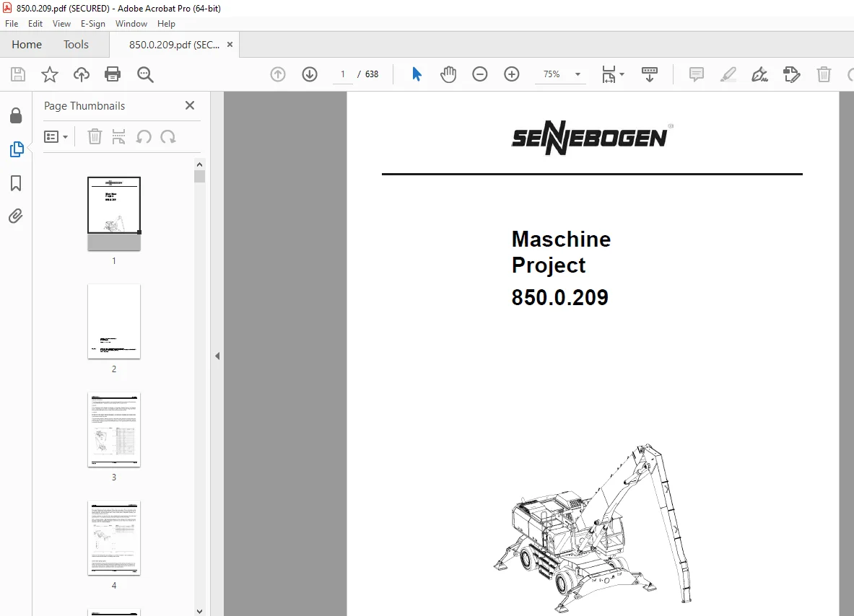854x616 pixels.
Task: Close the 850.0.209.pdf tab
Action: 230,45
